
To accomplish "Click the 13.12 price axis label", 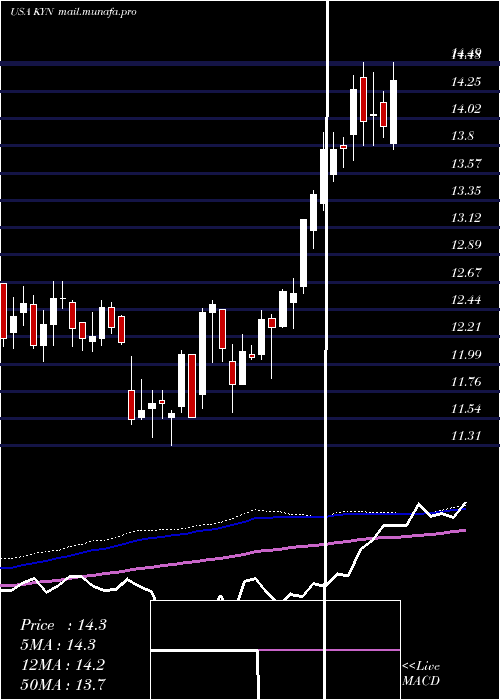I will [x=466, y=218].
